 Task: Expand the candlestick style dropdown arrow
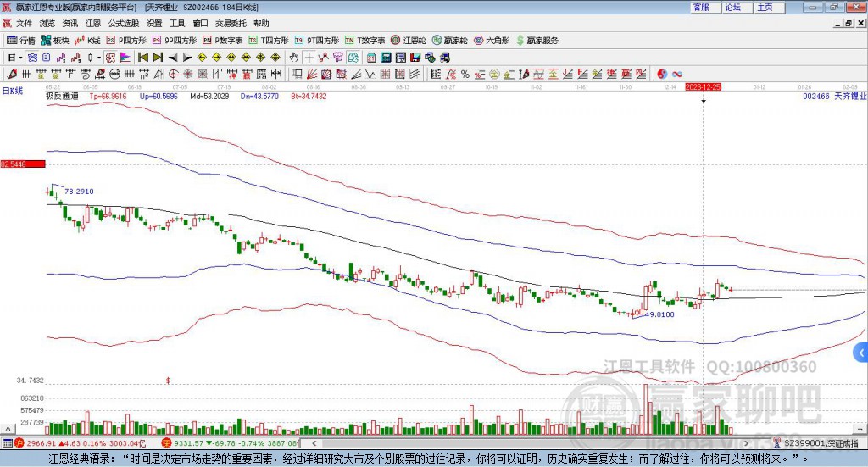[x=99, y=58]
